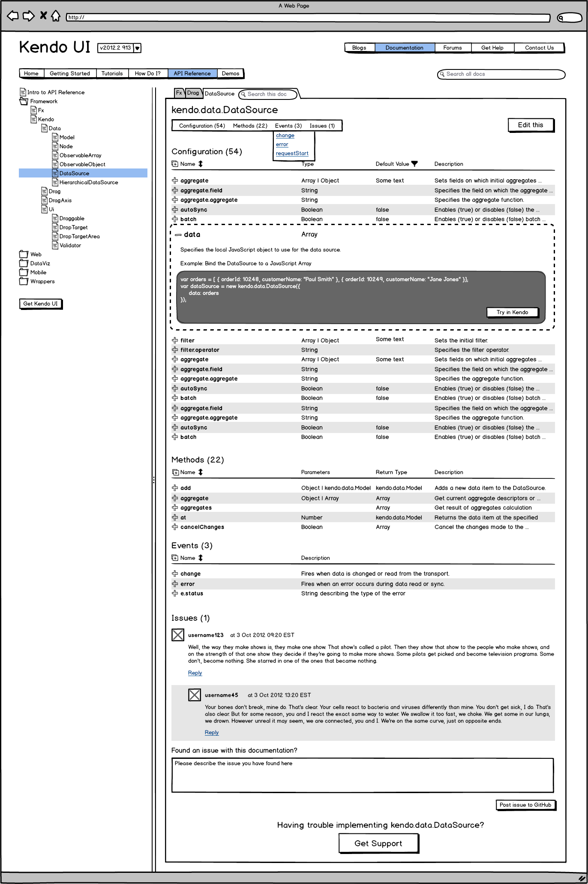Click the issue description text area

pyautogui.click(x=363, y=775)
